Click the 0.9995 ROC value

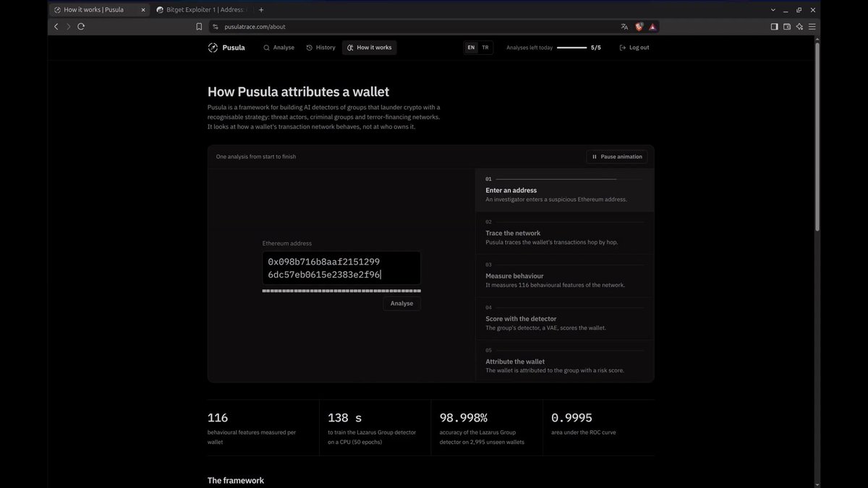click(571, 418)
